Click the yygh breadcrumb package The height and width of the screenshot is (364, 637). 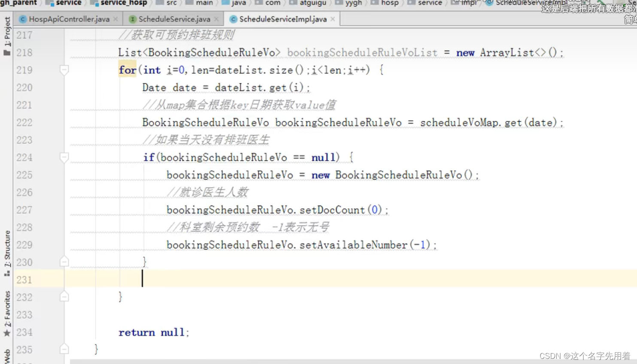pos(349,3)
